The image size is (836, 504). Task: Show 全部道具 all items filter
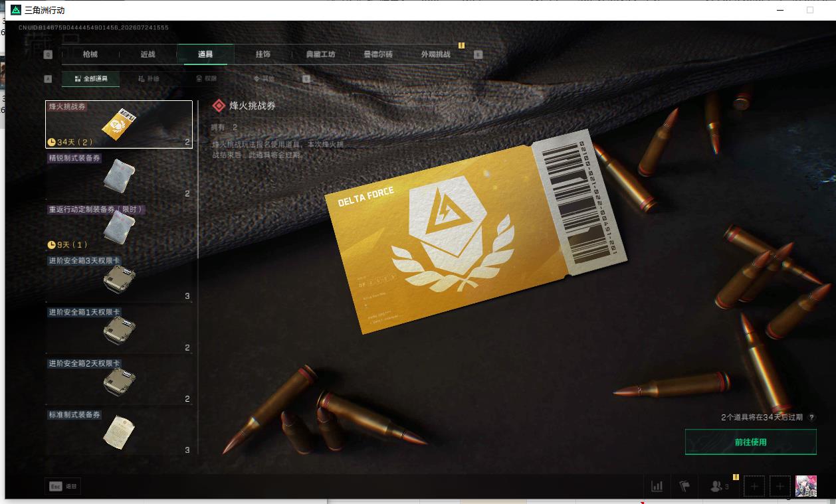pyautogui.click(x=91, y=78)
